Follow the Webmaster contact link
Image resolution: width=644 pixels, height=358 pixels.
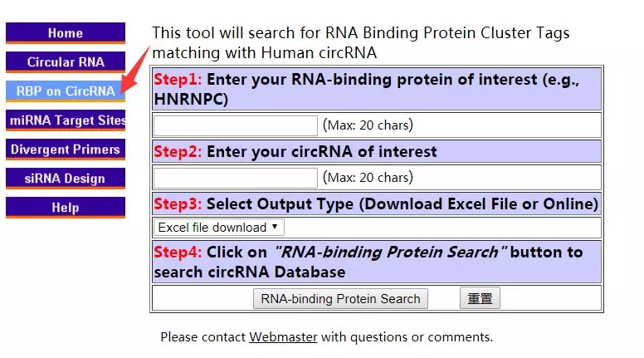283,337
